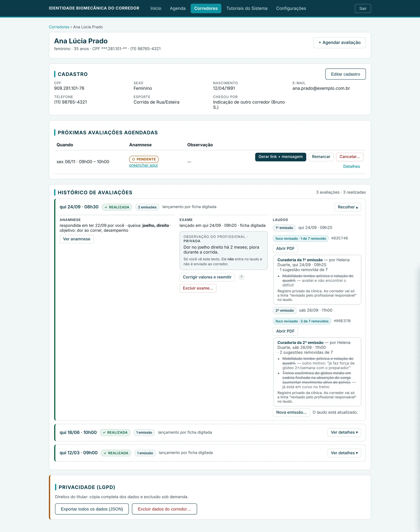Image resolution: width=420 pixels, height=532 pixels.
Task: Click the 2 emissões badge
Action: click(x=147, y=207)
